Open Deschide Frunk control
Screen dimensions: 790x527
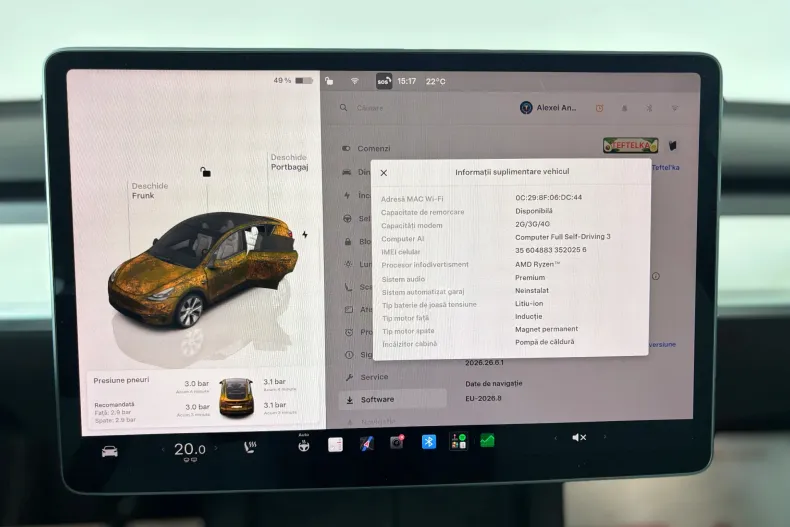(150, 190)
